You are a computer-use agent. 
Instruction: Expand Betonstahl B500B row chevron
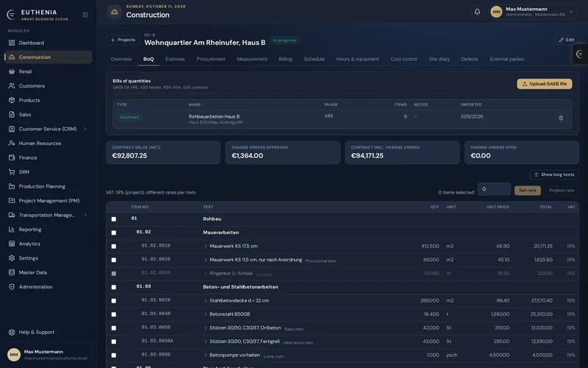coord(206,314)
